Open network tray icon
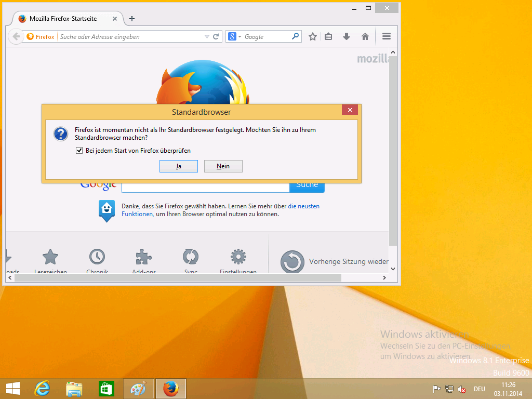 (449, 389)
